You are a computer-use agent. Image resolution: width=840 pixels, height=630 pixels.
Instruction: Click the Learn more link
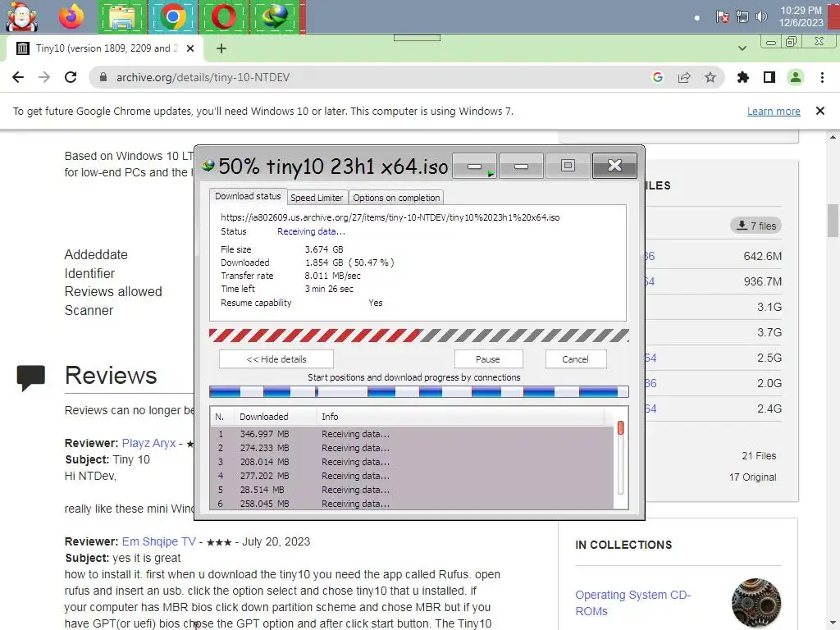[x=774, y=111]
